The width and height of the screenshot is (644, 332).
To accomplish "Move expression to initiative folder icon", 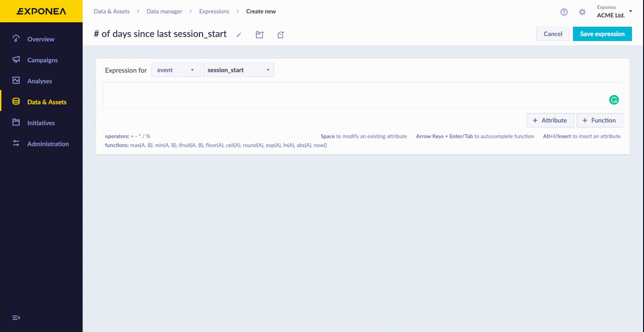I will pos(260,35).
